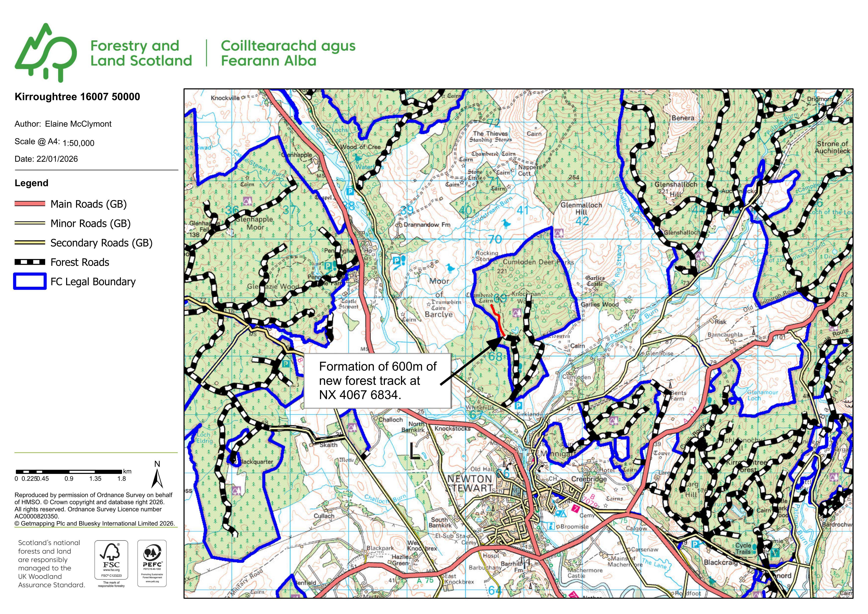Screen dimensions: 868x614
Task: Click the Forest Roads legend symbol
Action: (29, 262)
